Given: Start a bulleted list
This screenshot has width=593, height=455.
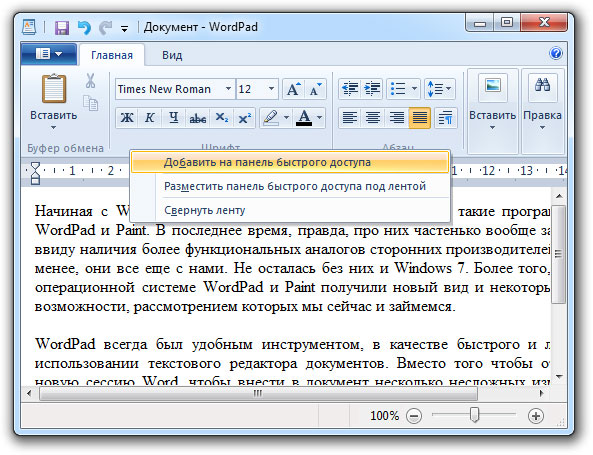Looking at the screenshot, I should [398, 89].
